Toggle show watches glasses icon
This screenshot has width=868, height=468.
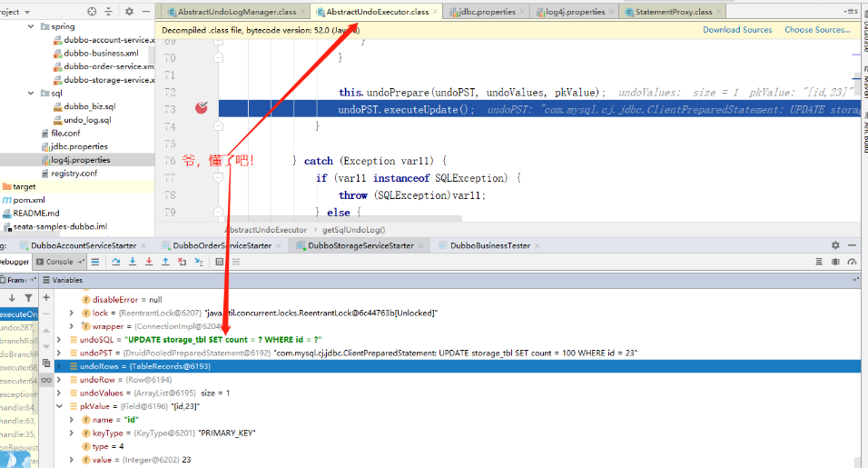(x=46, y=380)
